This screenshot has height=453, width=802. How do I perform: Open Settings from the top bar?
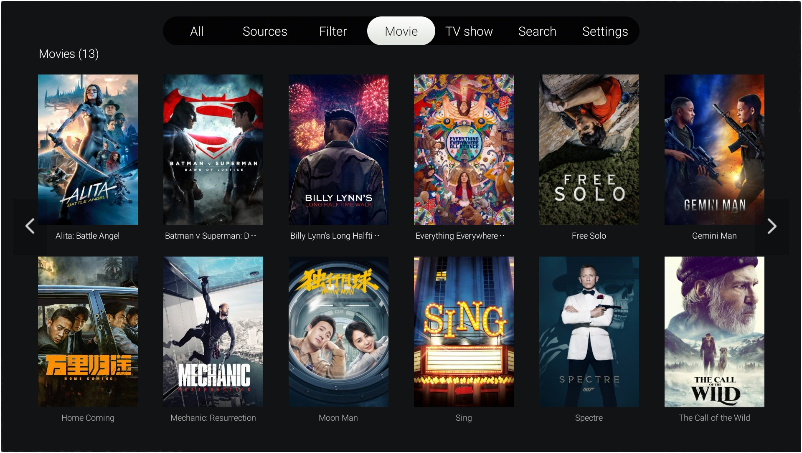[605, 31]
